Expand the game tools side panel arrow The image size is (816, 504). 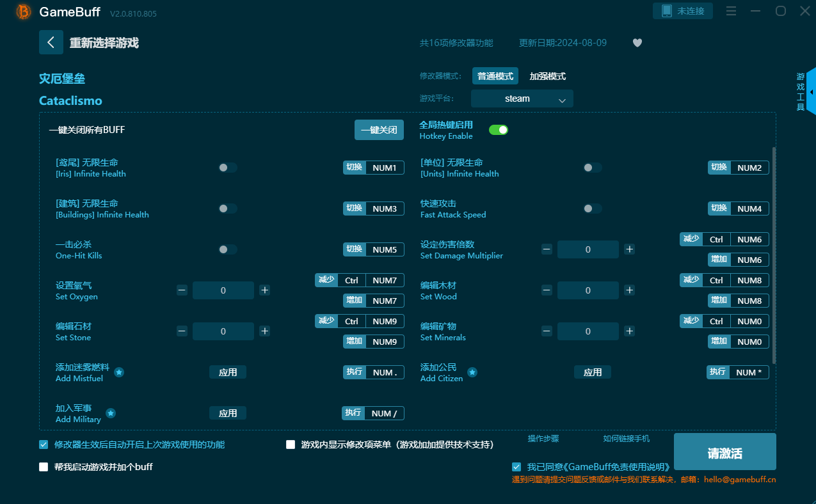[x=811, y=92]
